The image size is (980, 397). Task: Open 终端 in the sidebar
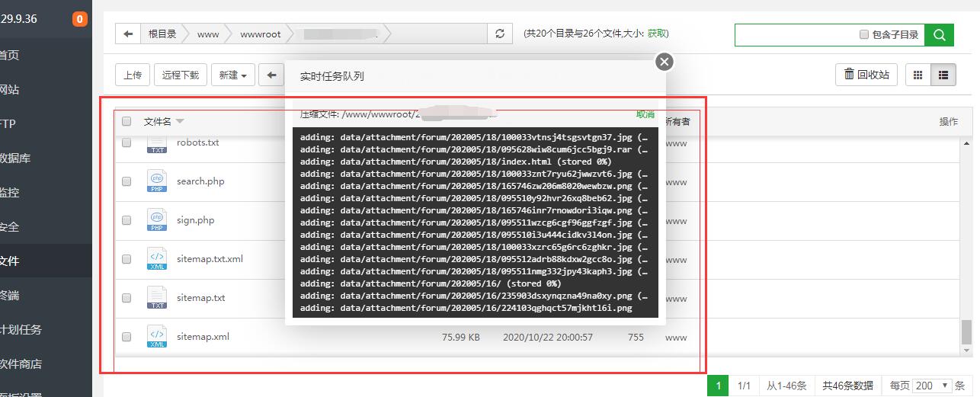(x=9, y=296)
